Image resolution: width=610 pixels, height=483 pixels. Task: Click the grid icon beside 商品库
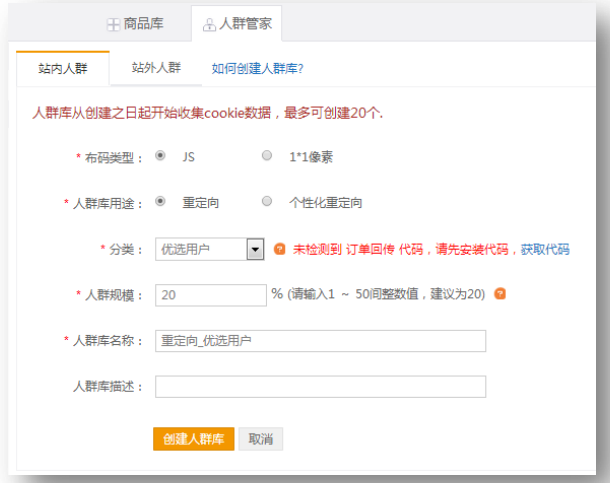click(113, 24)
